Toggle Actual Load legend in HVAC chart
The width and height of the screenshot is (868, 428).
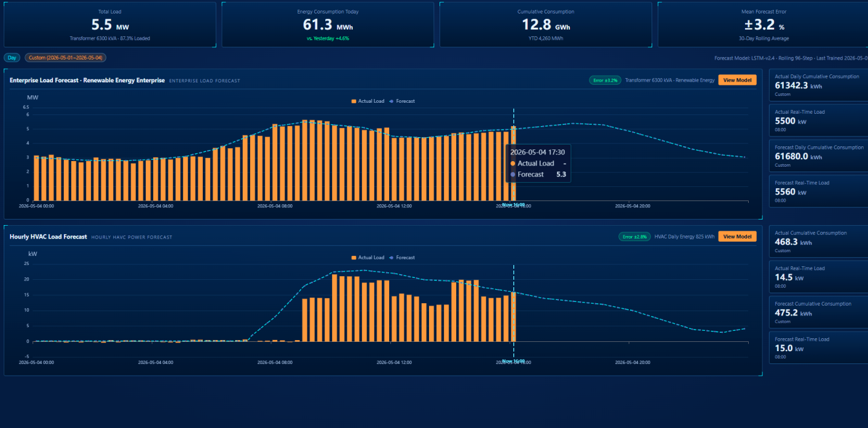[x=367, y=258]
